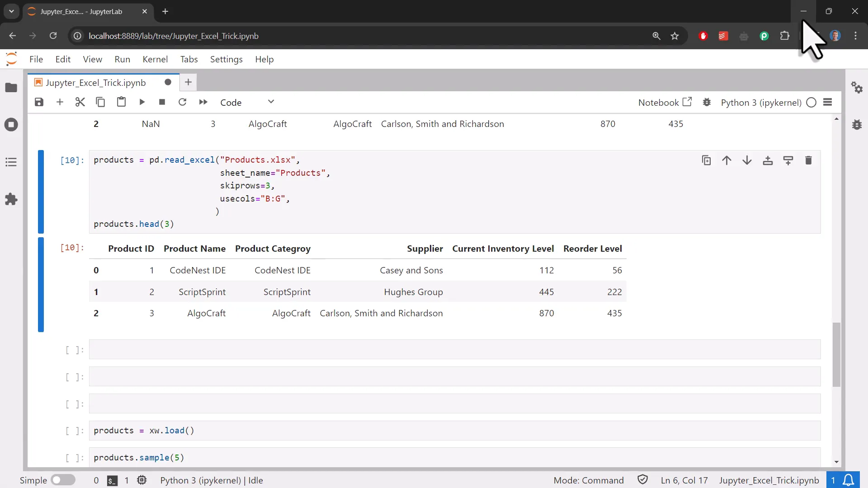
Task: Stop the running kernel
Action: click(162, 102)
